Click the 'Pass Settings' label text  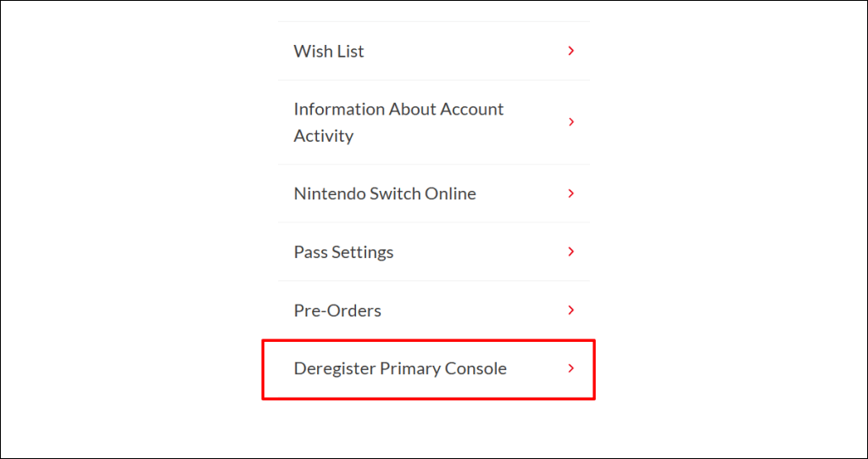[x=343, y=252]
